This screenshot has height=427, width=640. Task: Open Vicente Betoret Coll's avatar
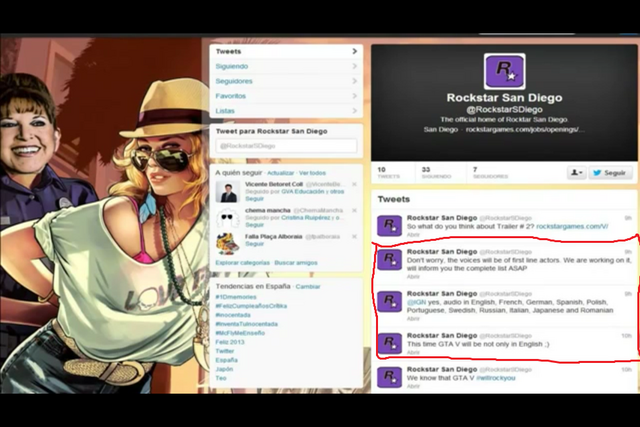tap(227, 192)
